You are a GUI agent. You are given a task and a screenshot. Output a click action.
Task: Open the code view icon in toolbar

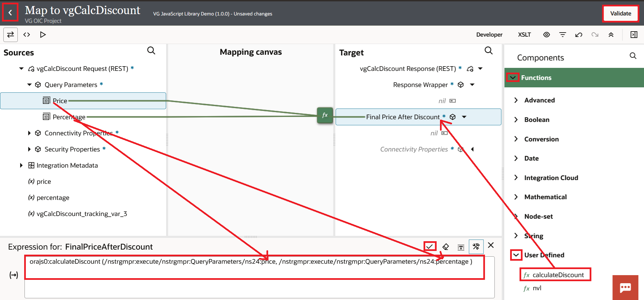coord(27,35)
